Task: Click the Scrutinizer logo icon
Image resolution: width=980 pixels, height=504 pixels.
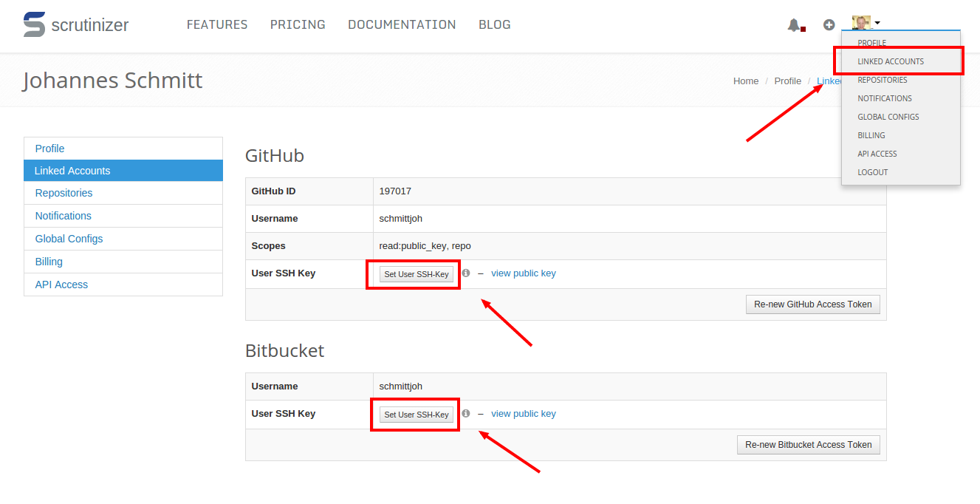Action: click(x=34, y=24)
